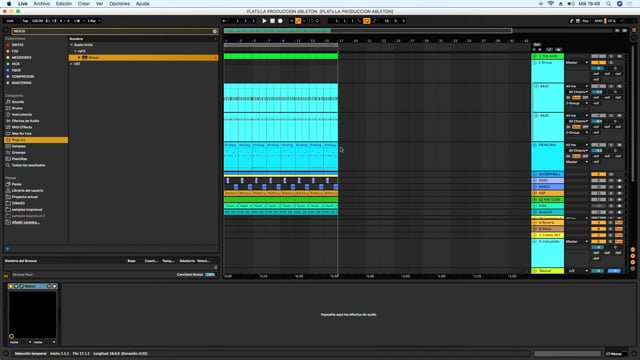Open the Opciones menu
This screenshot has height=360, width=640.
coord(119,4)
